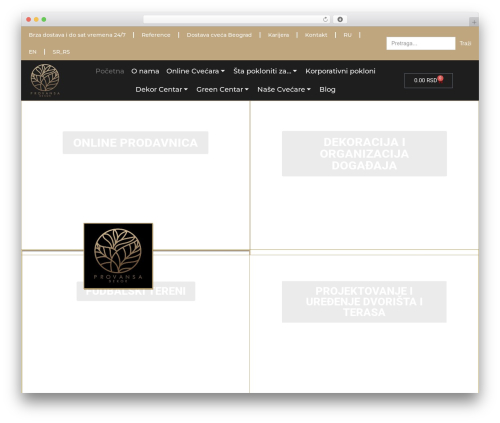Viewport: 500px width, 423px height.
Task: Expand the Dekor Centar dropdown
Action: click(161, 89)
